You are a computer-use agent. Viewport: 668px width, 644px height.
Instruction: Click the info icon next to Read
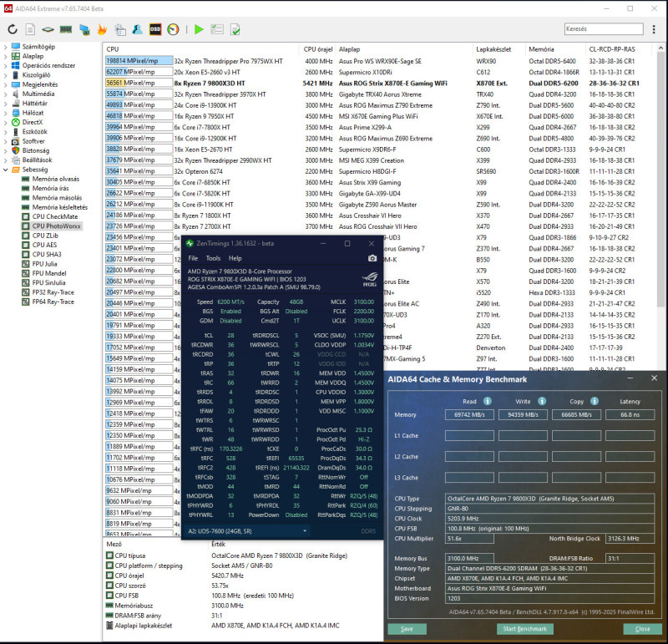point(487,400)
